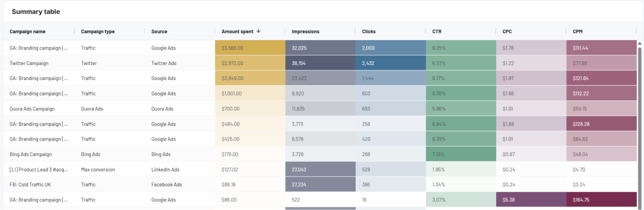
Task: Click the $5.38 CPC cell
Action: coord(531,200)
